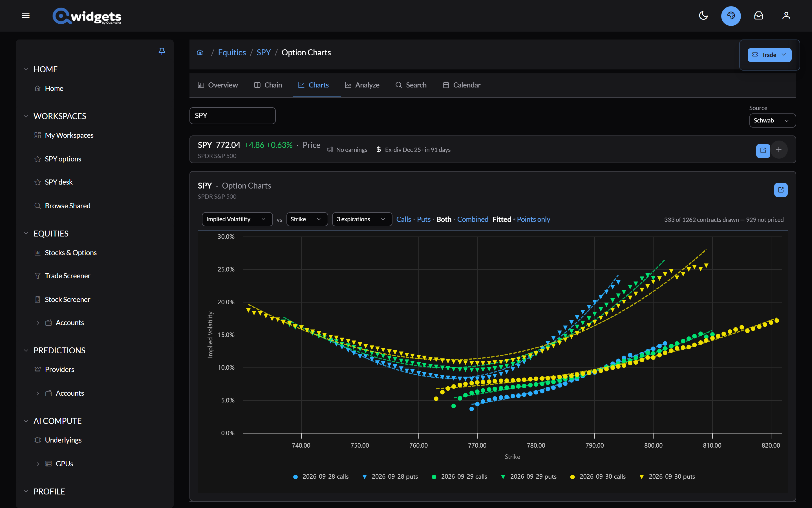The image size is (812, 508).
Task: Toggle 2026-09-28 calls legend entry
Action: tap(321, 476)
